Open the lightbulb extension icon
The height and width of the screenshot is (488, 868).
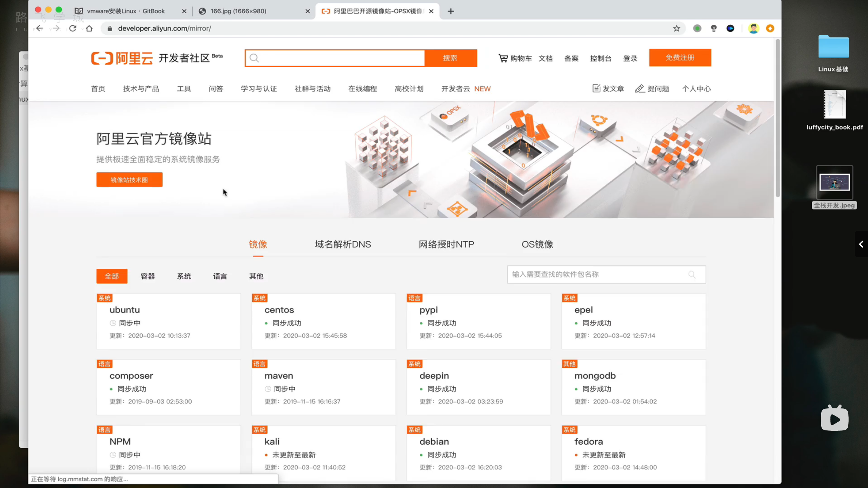coord(714,28)
